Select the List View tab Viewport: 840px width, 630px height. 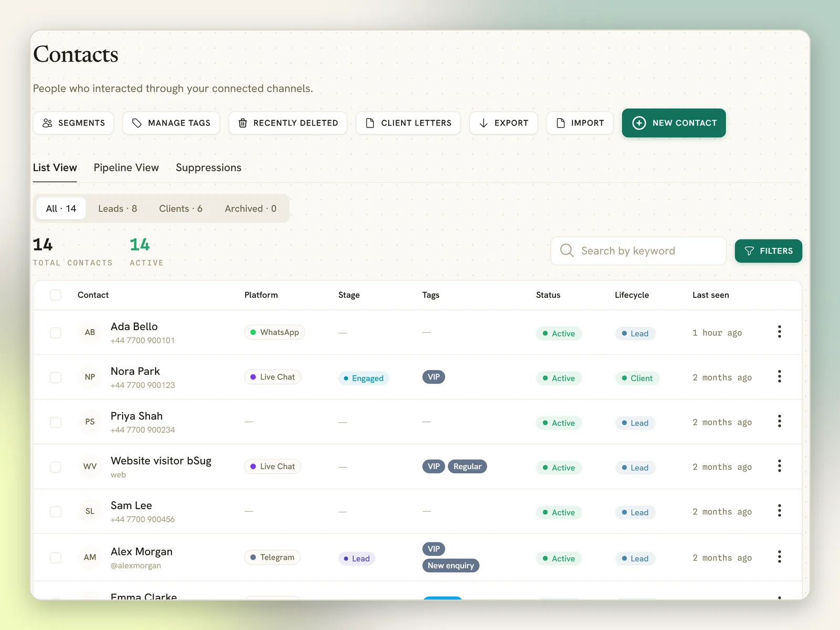coord(55,167)
